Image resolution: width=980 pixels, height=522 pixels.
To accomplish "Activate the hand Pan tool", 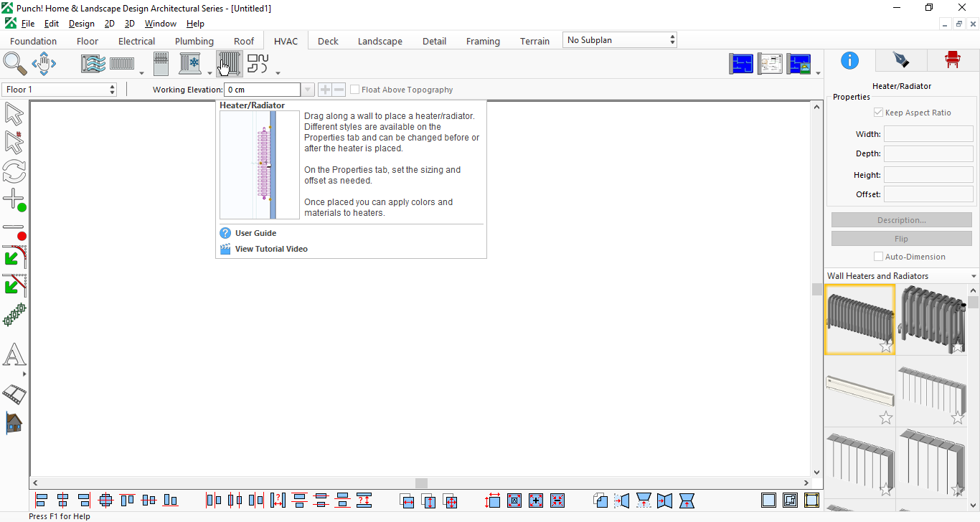I will [x=44, y=64].
